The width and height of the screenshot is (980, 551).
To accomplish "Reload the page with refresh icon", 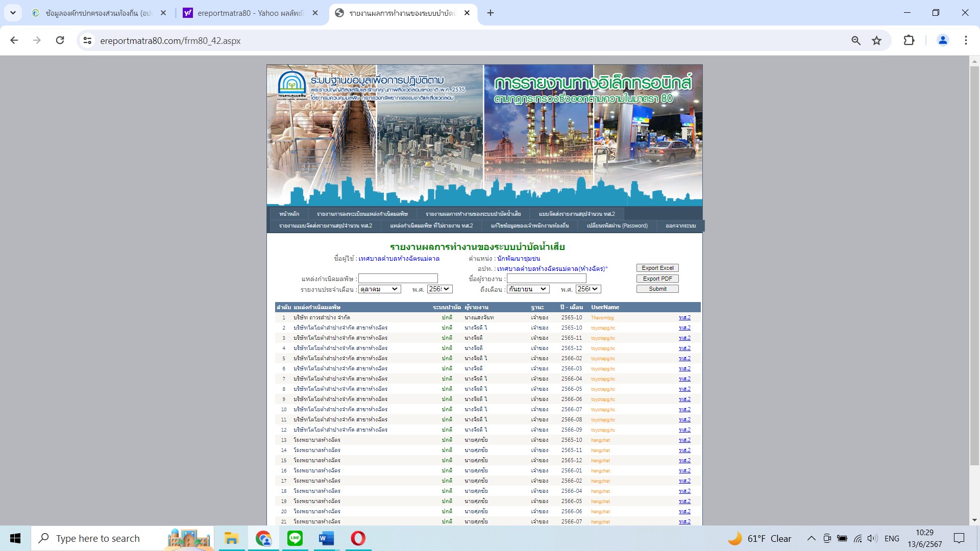I will 60,40.
